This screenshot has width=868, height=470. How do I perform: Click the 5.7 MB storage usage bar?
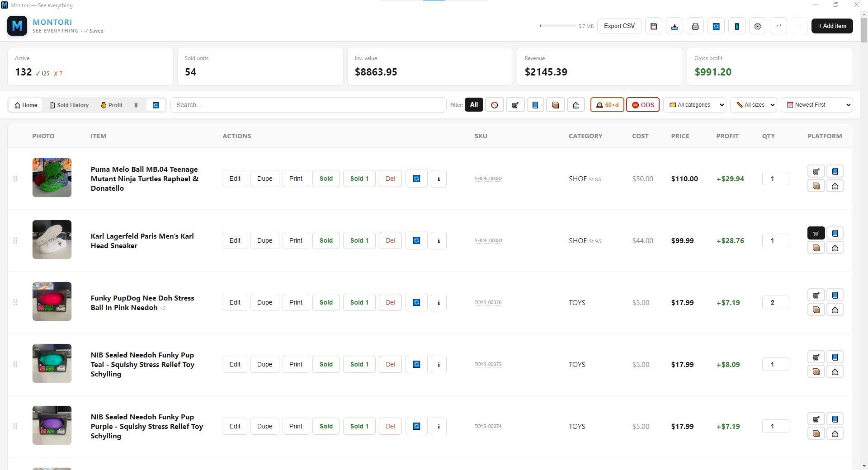558,26
